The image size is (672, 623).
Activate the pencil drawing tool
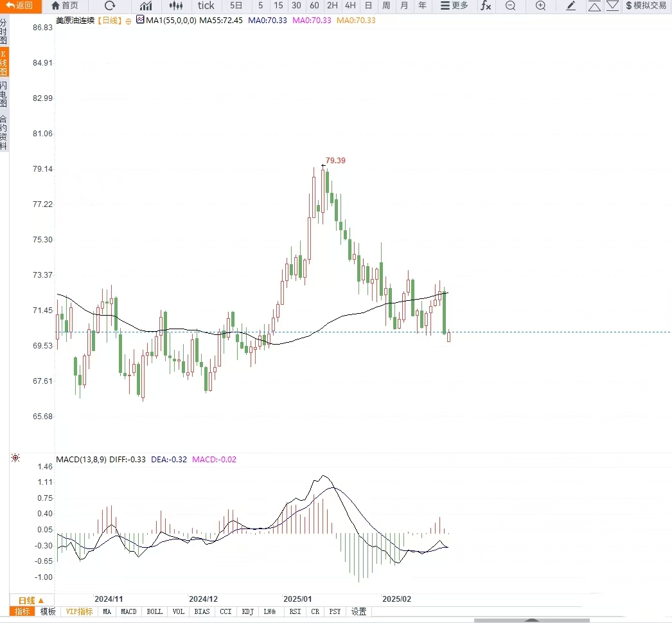571,6
